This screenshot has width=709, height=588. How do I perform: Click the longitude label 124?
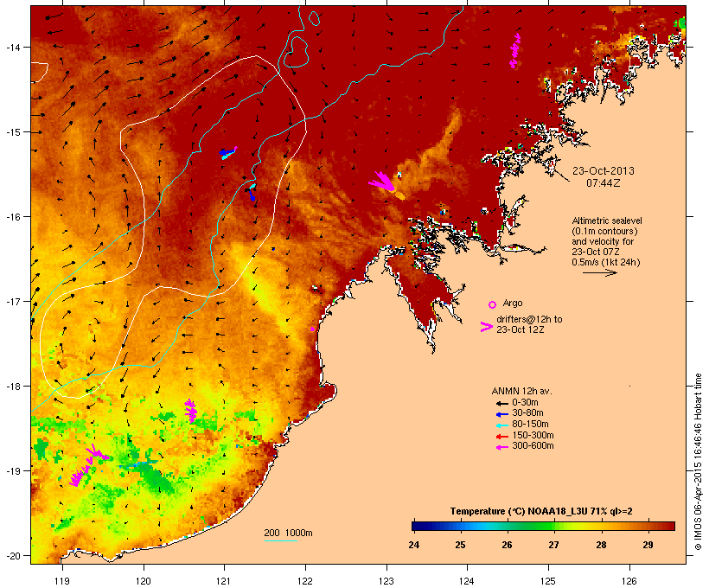coord(467,581)
